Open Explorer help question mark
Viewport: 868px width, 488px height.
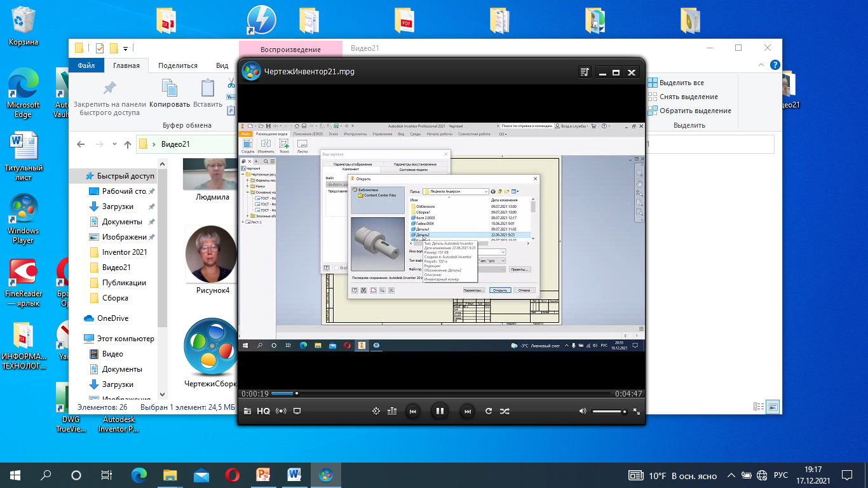775,65
